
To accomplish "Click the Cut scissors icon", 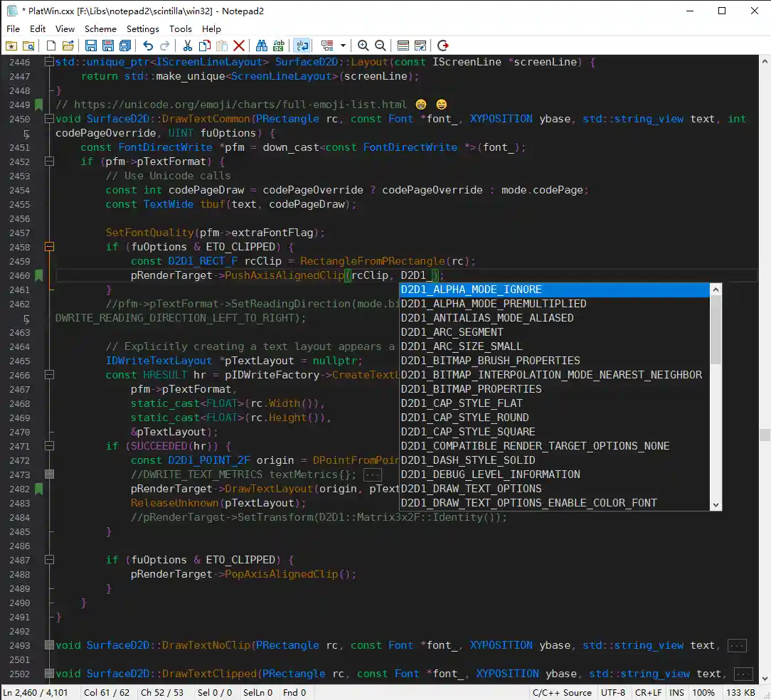I will (x=187, y=46).
